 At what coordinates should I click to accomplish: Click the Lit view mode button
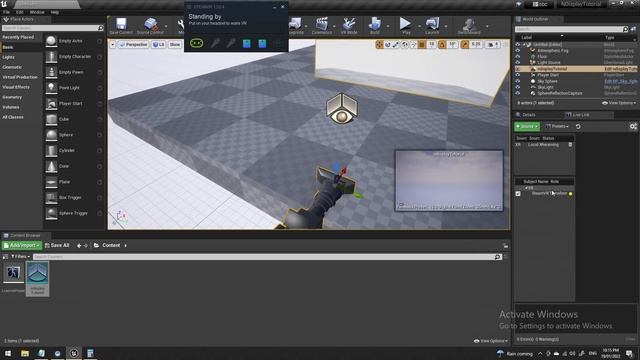click(x=158, y=44)
